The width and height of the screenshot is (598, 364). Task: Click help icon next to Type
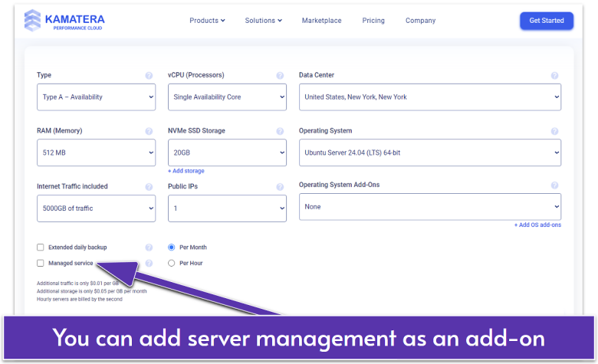click(x=149, y=76)
